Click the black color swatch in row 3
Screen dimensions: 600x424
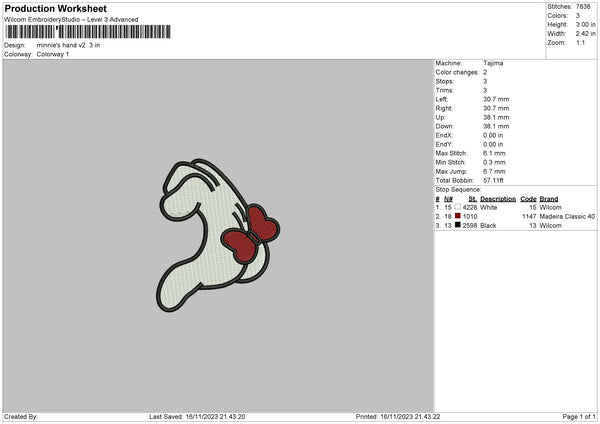pyautogui.click(x=458, y=225)
